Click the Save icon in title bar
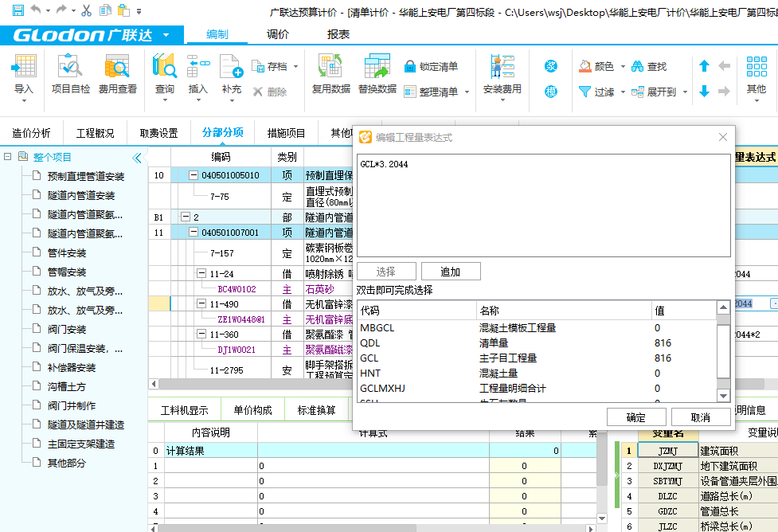778x532 pixels. tap(18, 10)
